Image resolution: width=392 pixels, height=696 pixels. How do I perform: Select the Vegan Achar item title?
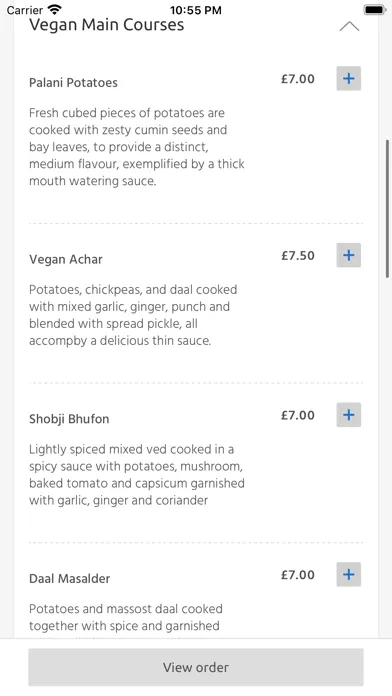point(66,259)
